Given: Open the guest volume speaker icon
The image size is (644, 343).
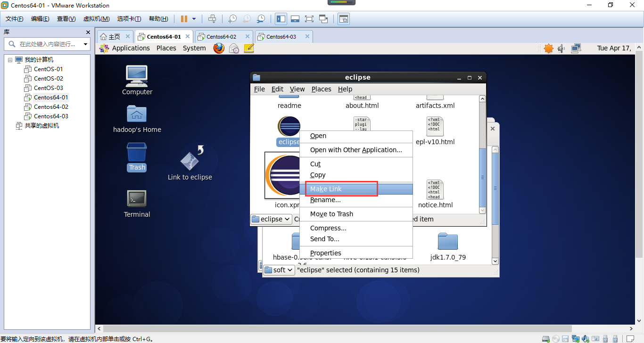Looking at the screenshot, I should 561,48.
